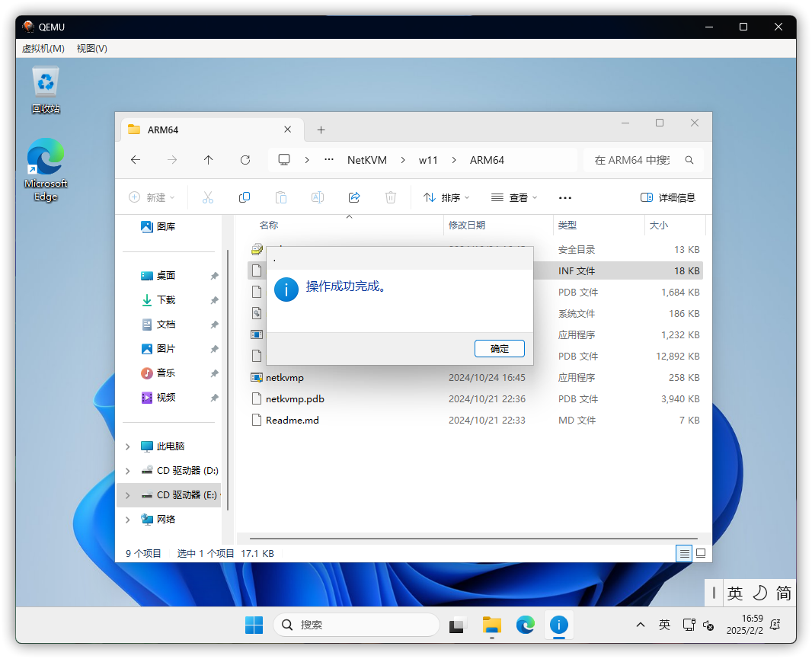812x659 pixels.
Task: Click the Windows Start button
Action: [254, 625]
